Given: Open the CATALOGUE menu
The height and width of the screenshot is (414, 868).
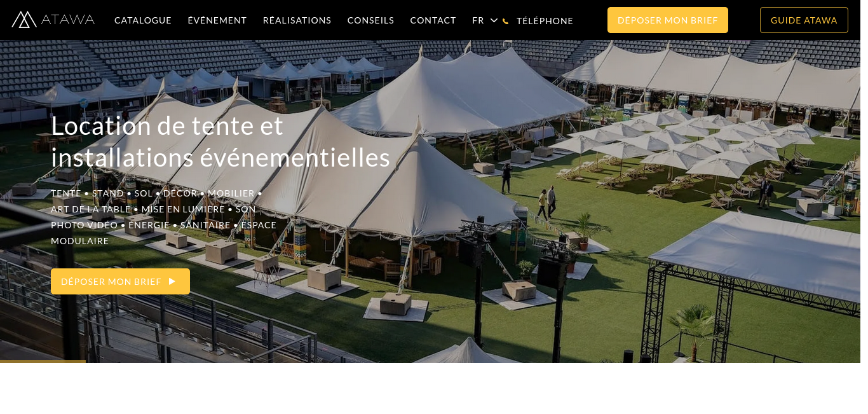Looking at the screenshot, I should pyautogui.click(x=143, y=20).
